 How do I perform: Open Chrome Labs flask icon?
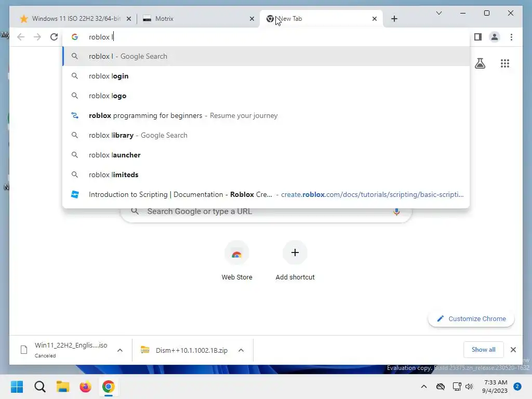point(480,63)
